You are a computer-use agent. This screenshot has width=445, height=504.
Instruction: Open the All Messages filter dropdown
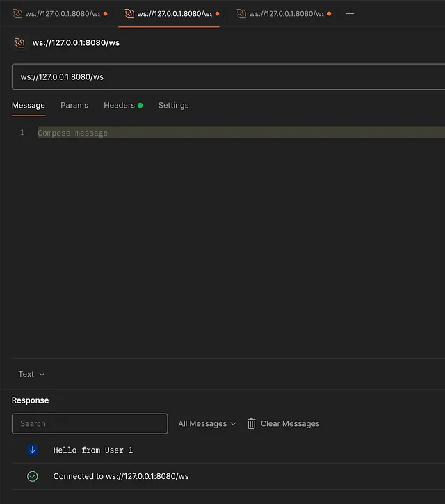tap(207, 423)
